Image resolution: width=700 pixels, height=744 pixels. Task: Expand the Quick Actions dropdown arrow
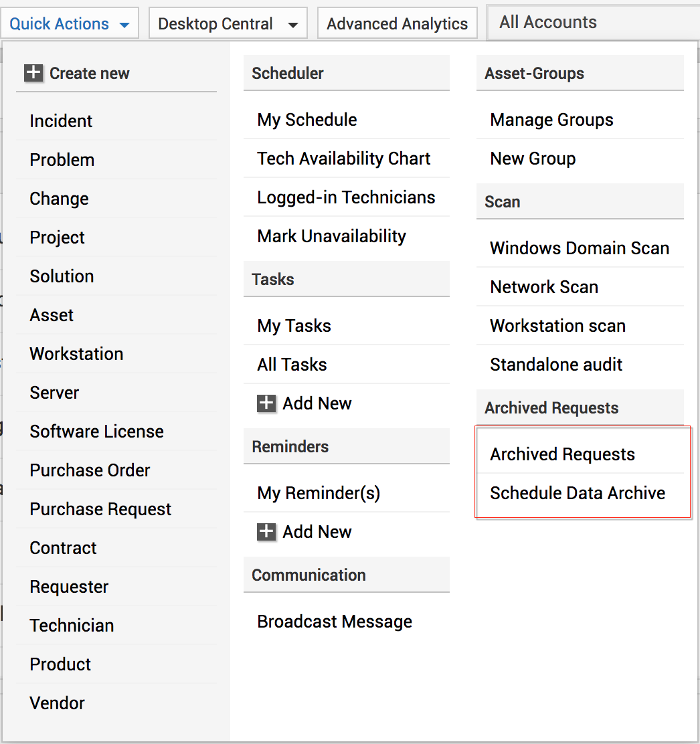click(124, 25)
